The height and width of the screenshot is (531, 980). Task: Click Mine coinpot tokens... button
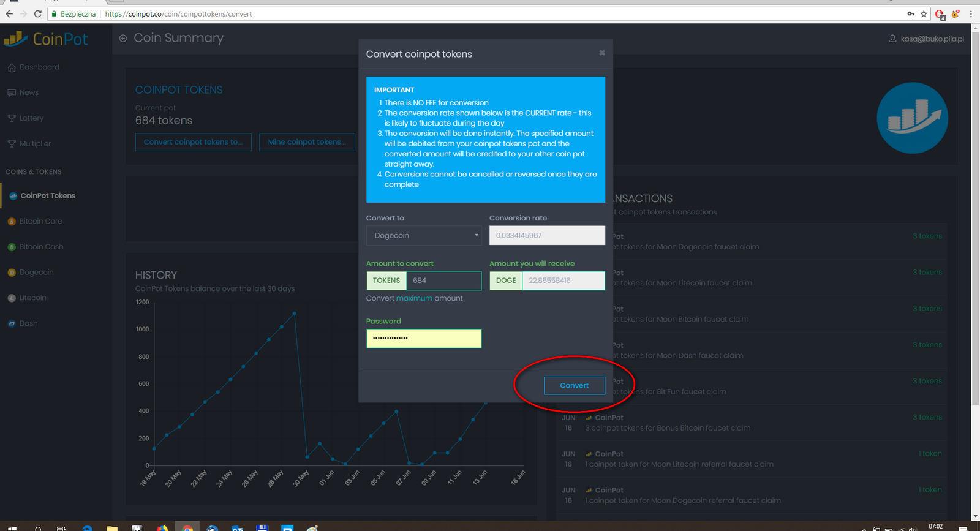pos(307,142)
